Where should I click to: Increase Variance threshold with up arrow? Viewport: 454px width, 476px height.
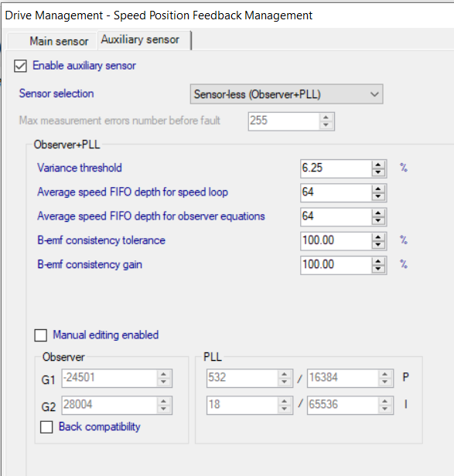[x=378, y=165]
